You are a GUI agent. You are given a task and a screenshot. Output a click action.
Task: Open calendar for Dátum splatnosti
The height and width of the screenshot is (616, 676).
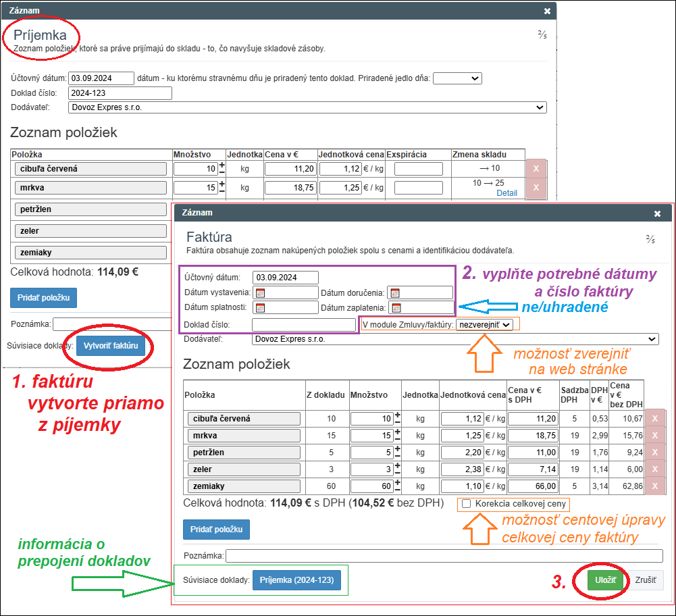[x=261, y=308]
